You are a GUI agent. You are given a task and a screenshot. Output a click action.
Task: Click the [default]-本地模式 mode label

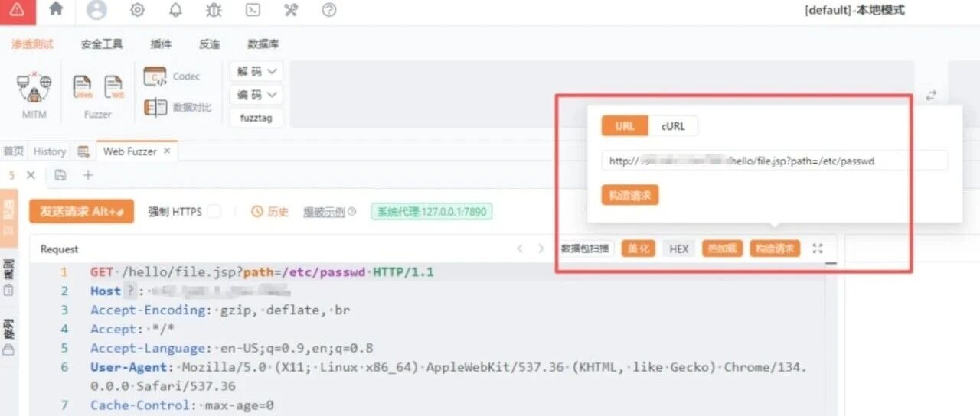(x=854, y=10)
